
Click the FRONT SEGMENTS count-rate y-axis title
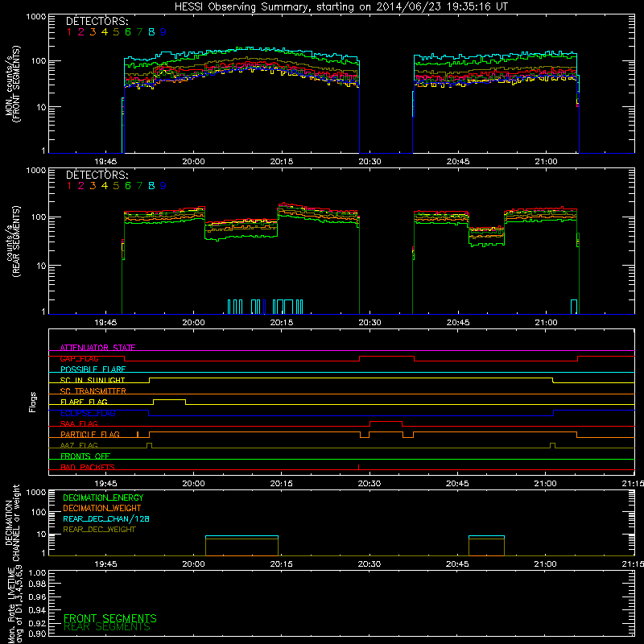coord(13,84)
